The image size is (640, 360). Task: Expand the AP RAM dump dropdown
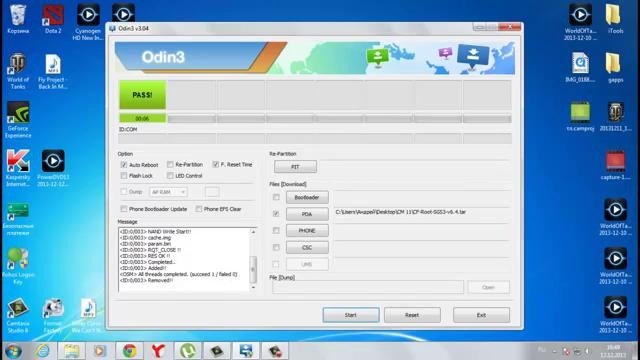click(x=168, y=192)
